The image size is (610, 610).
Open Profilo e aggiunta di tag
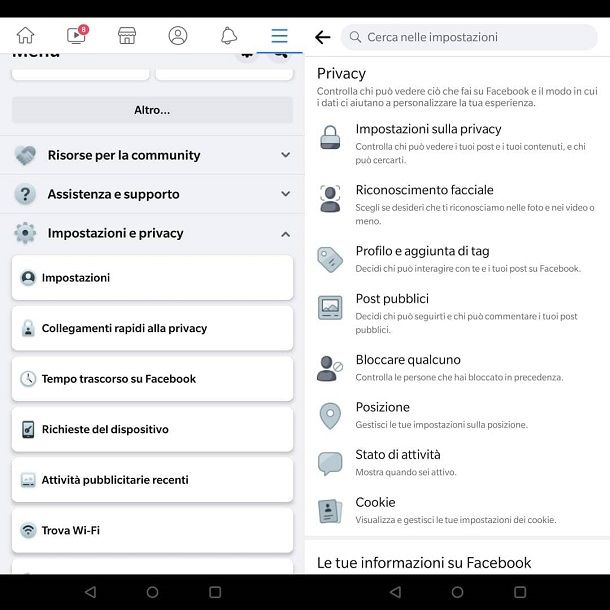[458, 259]
